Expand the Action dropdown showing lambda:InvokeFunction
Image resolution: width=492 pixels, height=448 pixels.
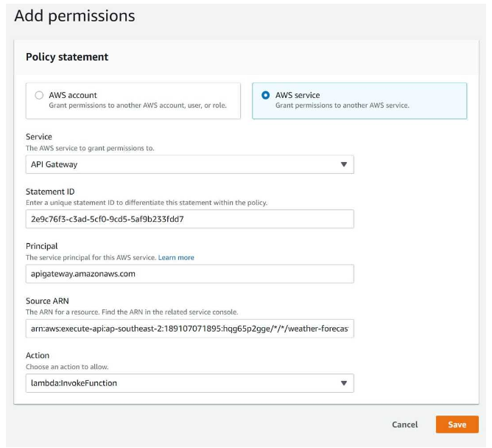tap(189, 383)
